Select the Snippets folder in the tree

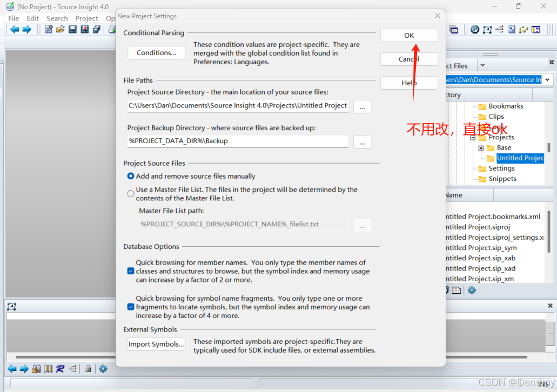[x=502, y=179]
